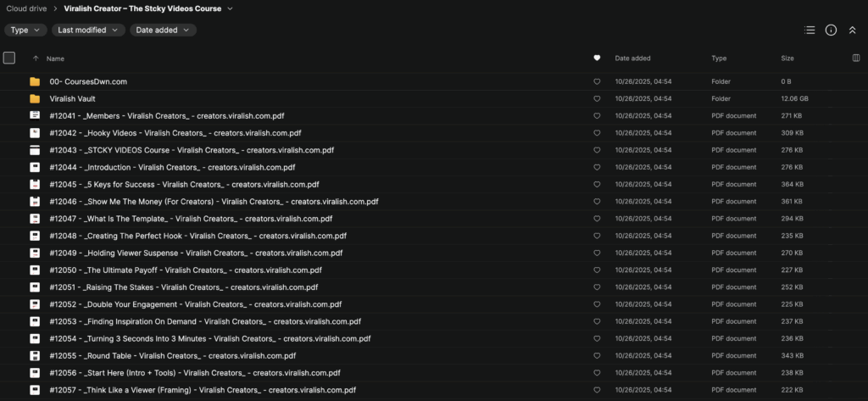Click PDF icon of #12055 Round Table
This screenshot has width=868, height=401.
click(35, 356)
